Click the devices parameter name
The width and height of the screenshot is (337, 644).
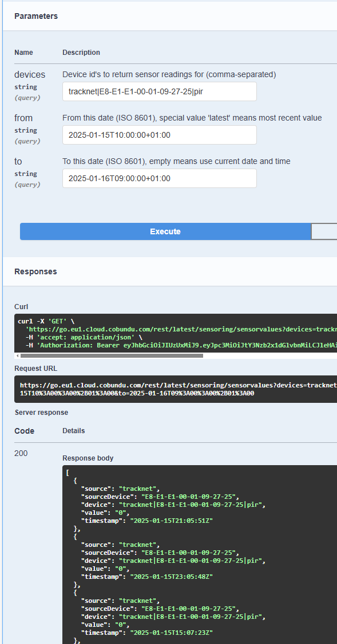[x=30, y=75]
